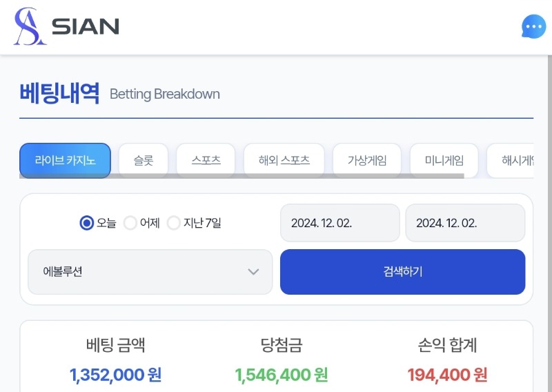Show the 미니게임 tab
The image size is (552, 392).
pyautogui.click(x=444, y=161)
